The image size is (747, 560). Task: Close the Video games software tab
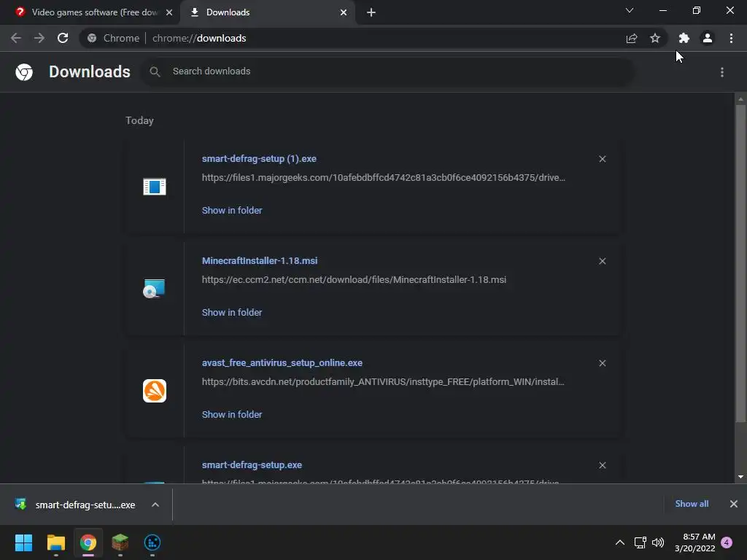pyautogui.click(x=169, y=12)
